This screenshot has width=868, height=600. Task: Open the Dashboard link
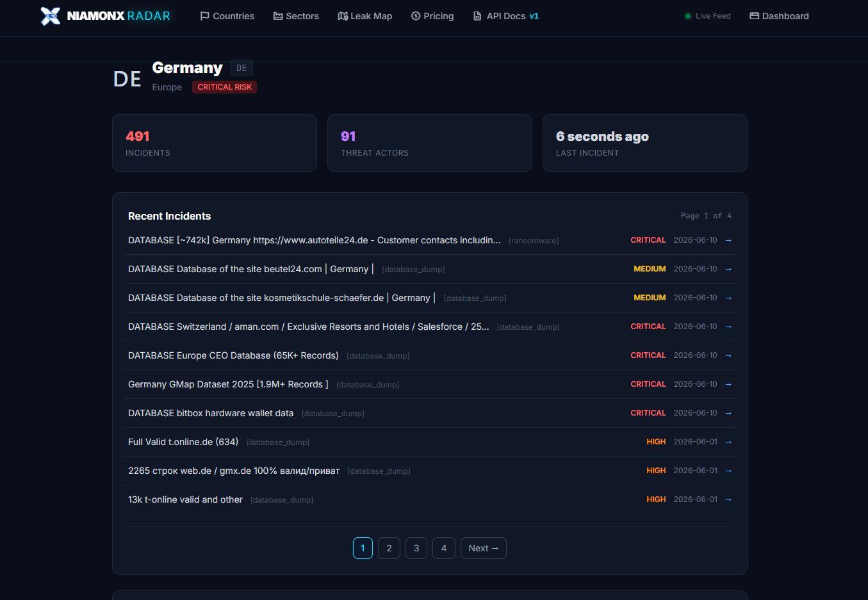click(779, 16)
